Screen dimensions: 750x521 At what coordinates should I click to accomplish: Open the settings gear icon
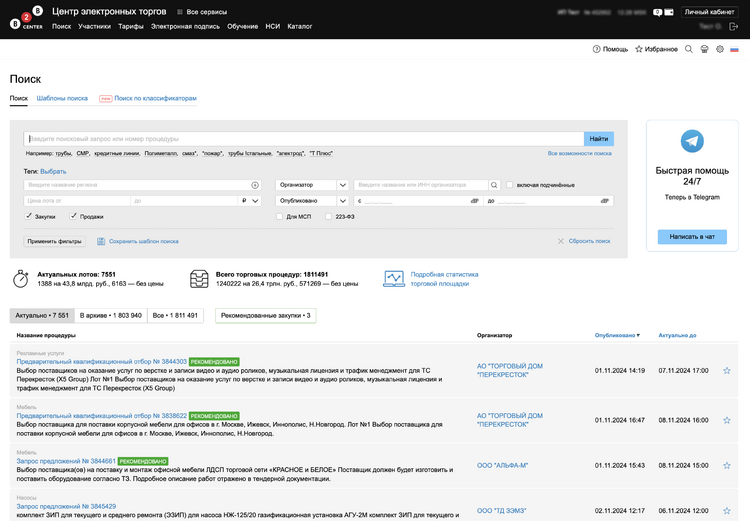[719, 49]
